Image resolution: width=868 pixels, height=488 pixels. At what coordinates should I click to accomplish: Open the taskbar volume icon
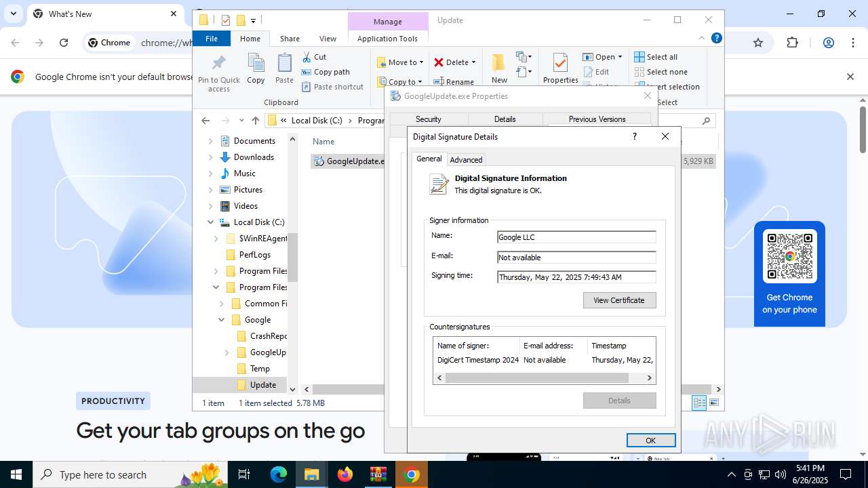781,474
